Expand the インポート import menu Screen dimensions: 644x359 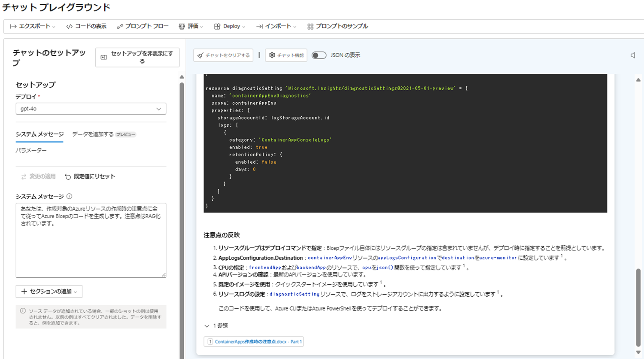tap(276, 26)
